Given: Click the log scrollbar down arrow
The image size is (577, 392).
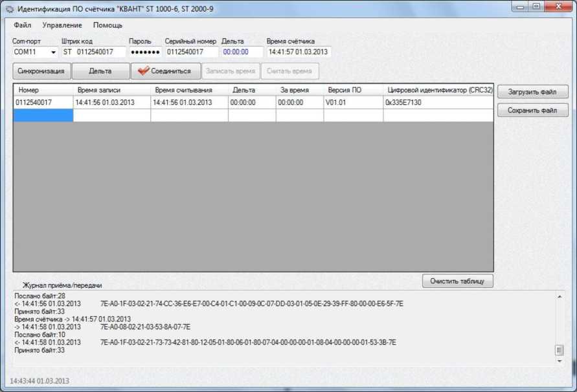Looking at the screenshot, I should pyautogui.click(x=560, y=362).
